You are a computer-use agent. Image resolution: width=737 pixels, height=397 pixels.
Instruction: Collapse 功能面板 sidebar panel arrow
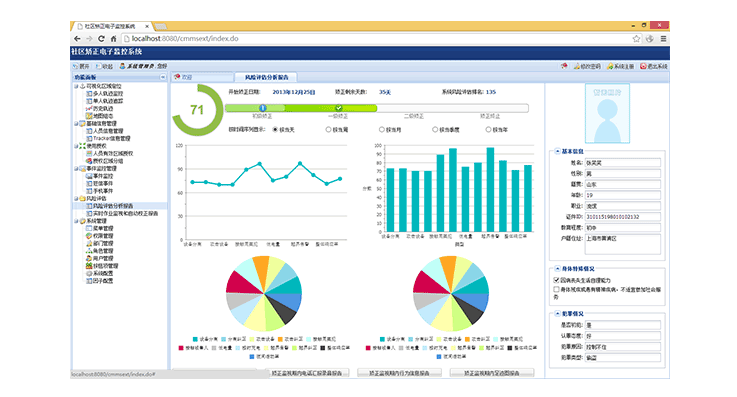click(x=163, y=77)
